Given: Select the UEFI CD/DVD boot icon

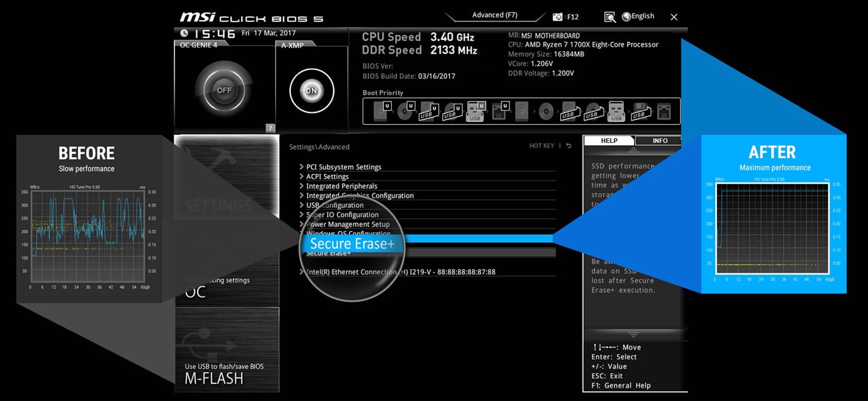Looking at the screenshot, I should (x=405, y=111).
